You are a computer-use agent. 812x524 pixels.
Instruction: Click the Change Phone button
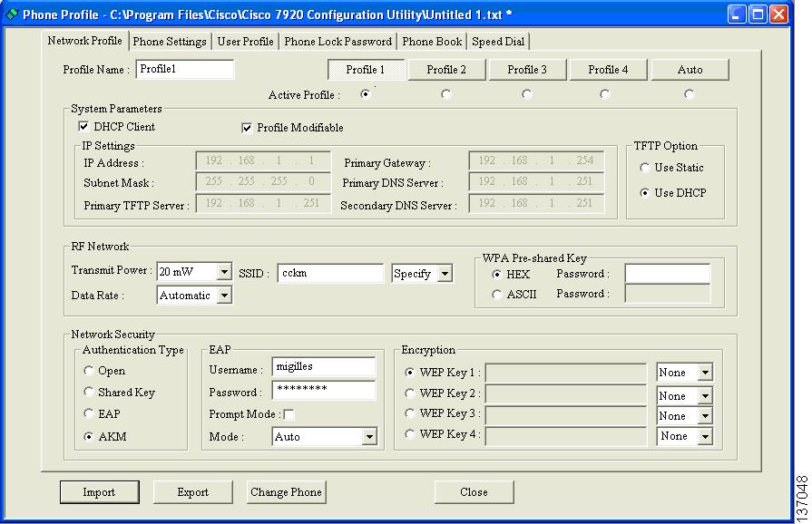[287, 492]
